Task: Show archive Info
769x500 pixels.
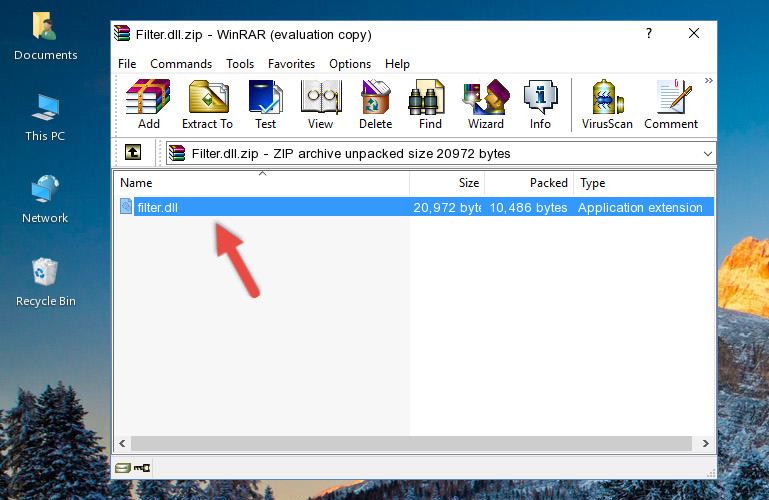Action: [540, 104]
